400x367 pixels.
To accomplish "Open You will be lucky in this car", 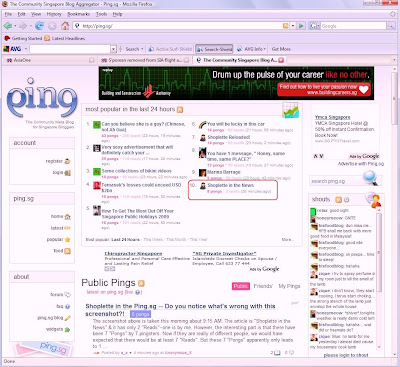I will pos(236,124).
